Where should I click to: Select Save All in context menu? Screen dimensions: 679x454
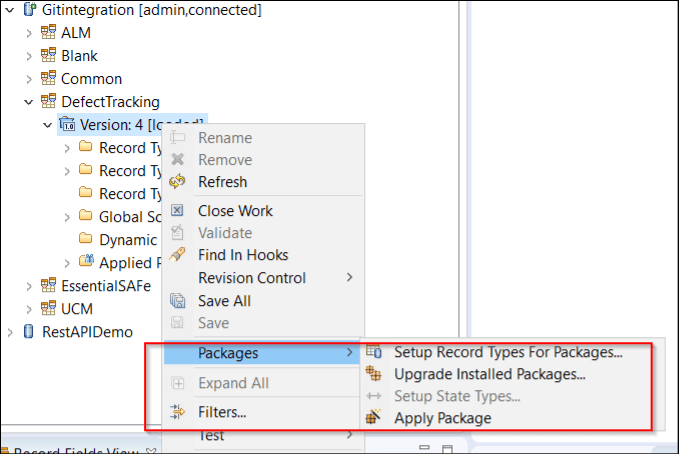coord(224,301)
